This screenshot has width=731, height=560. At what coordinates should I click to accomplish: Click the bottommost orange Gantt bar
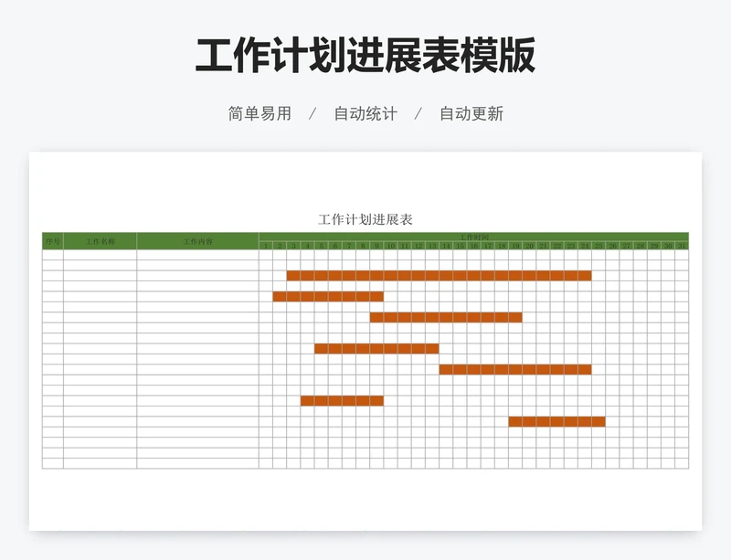pos(556,421)
